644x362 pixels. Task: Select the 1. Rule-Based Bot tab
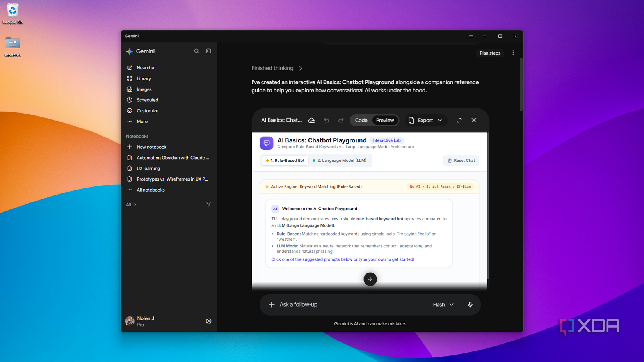tap(285, 160)
